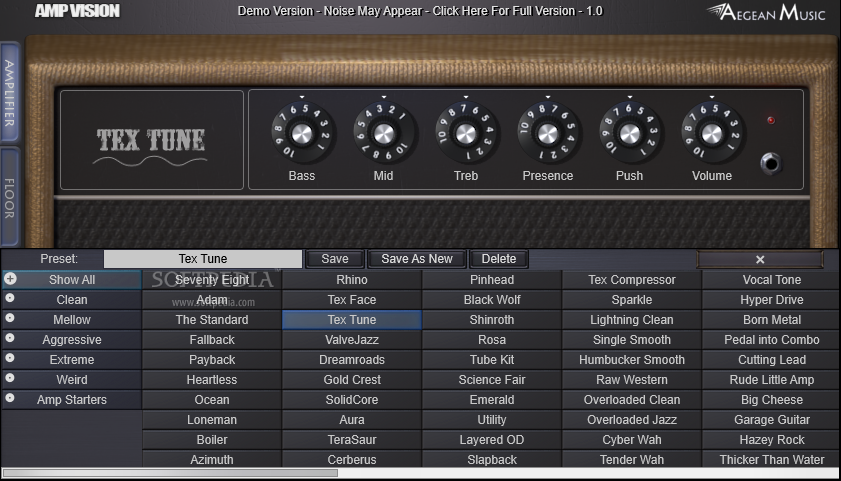841x481 pixels.
Task: Click the Treb knob
Action: click(x=466, y=134)
